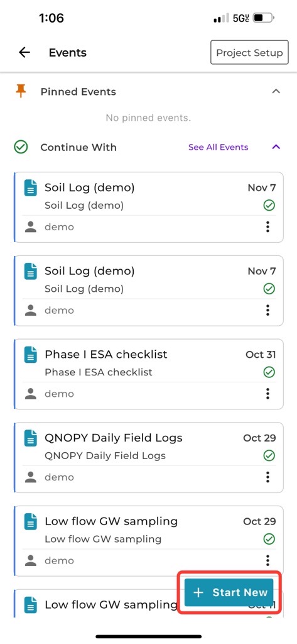Click completed checkmark on second Soil Log card
297x644 pixels.
(x=269, y=289)
